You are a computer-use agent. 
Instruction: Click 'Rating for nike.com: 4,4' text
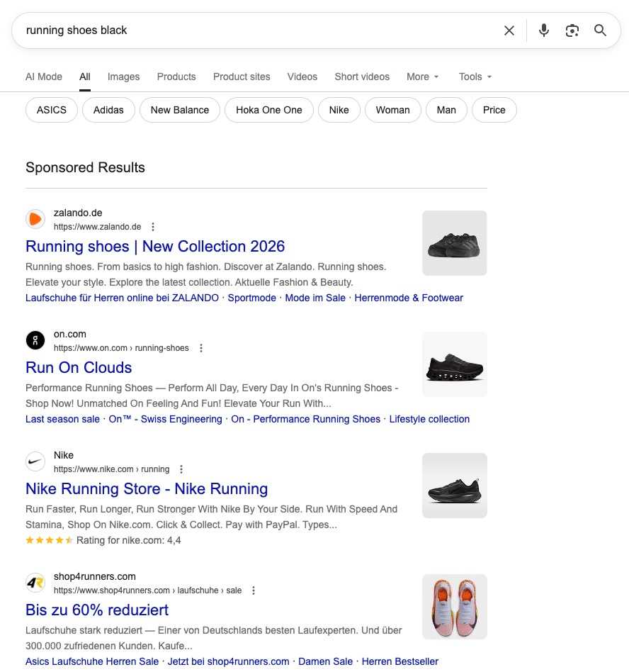[129, 540]
